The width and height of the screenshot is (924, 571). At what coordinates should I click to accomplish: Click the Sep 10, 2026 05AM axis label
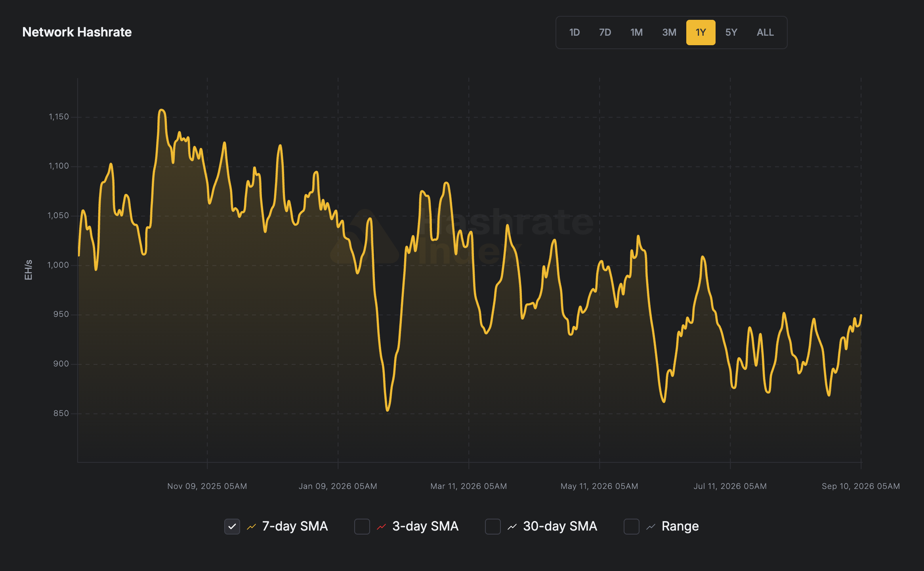(861, 486)
